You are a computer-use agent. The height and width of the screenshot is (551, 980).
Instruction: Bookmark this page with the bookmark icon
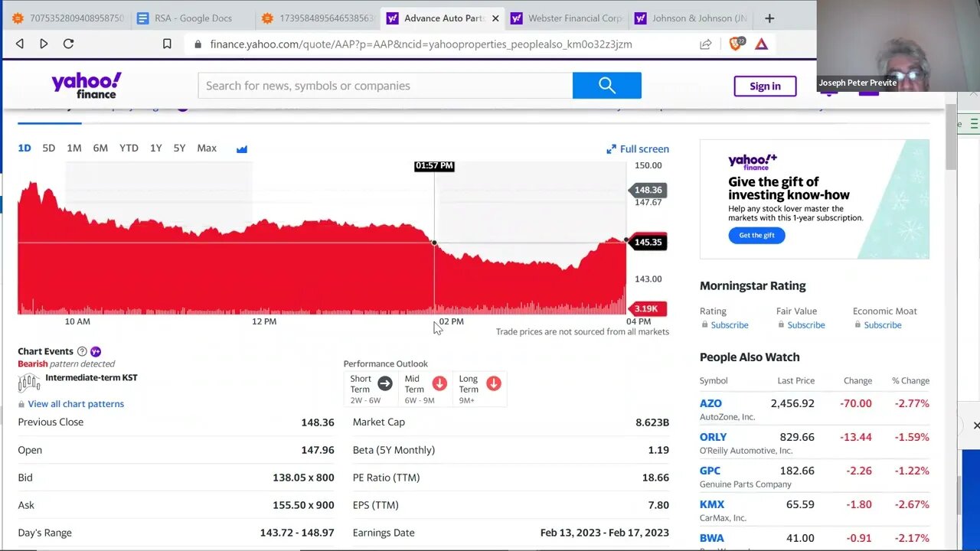(167, 44)
